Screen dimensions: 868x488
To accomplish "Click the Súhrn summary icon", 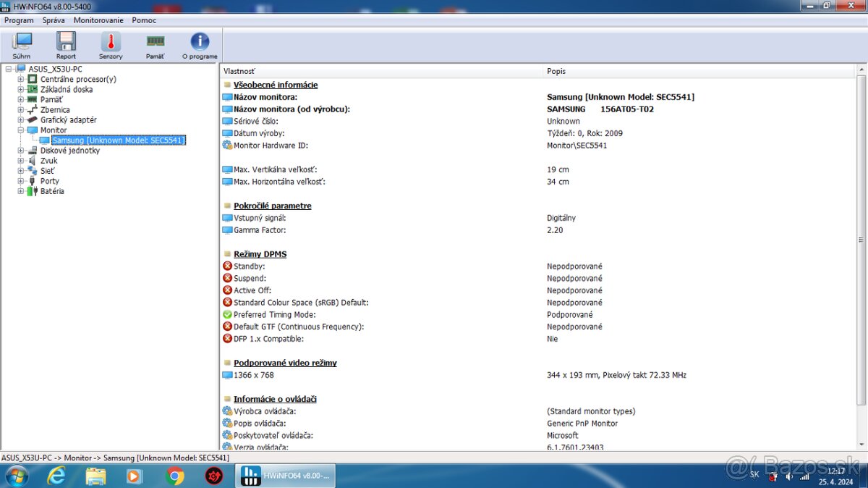I will pos(21,44).
